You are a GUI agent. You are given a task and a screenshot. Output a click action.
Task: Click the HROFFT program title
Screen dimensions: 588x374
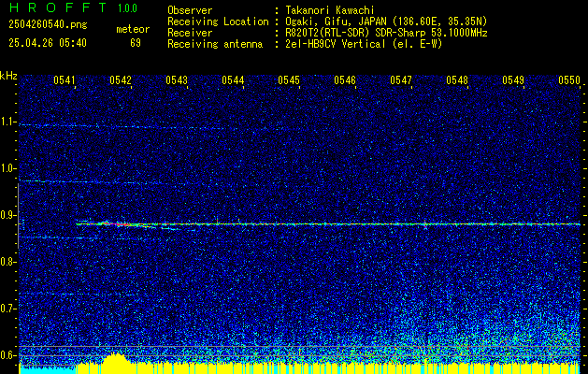59,7
